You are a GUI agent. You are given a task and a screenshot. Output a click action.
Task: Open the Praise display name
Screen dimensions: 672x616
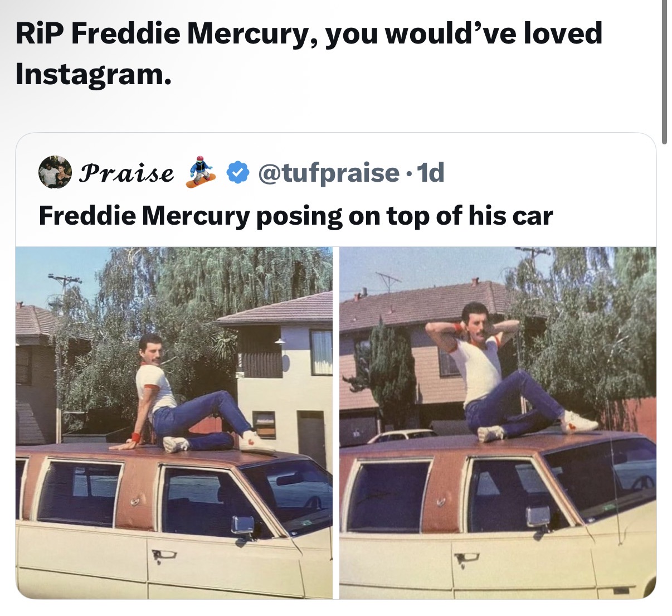point(126,173)
